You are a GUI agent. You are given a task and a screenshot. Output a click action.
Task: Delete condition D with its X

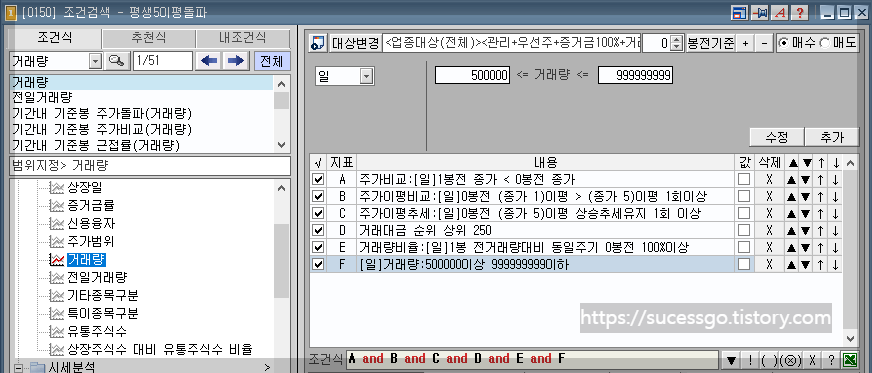click(x=769, y=231)
